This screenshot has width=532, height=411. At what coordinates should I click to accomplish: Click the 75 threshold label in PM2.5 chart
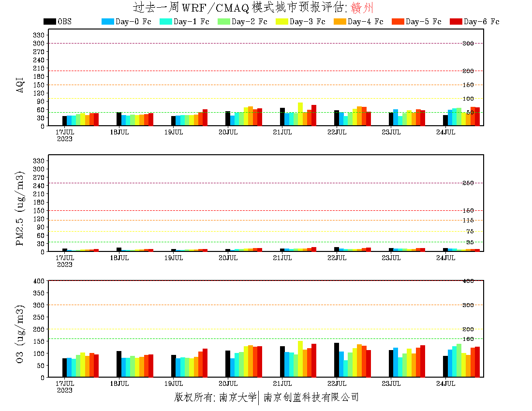tap(470, 232)
